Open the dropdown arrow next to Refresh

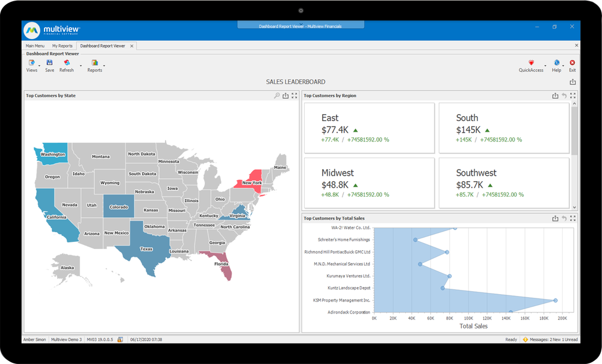[81, 66]
